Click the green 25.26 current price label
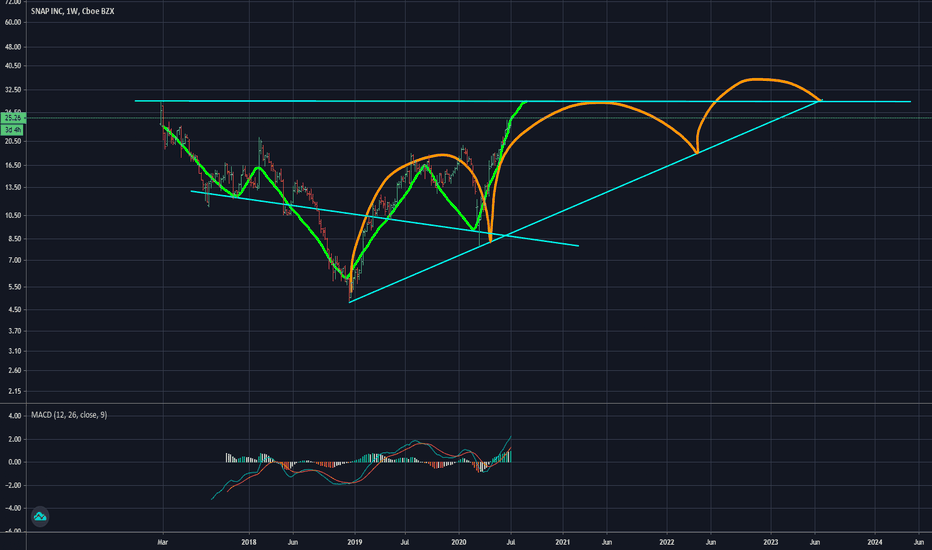Screen dimensions: 932x550 (12, 118)
